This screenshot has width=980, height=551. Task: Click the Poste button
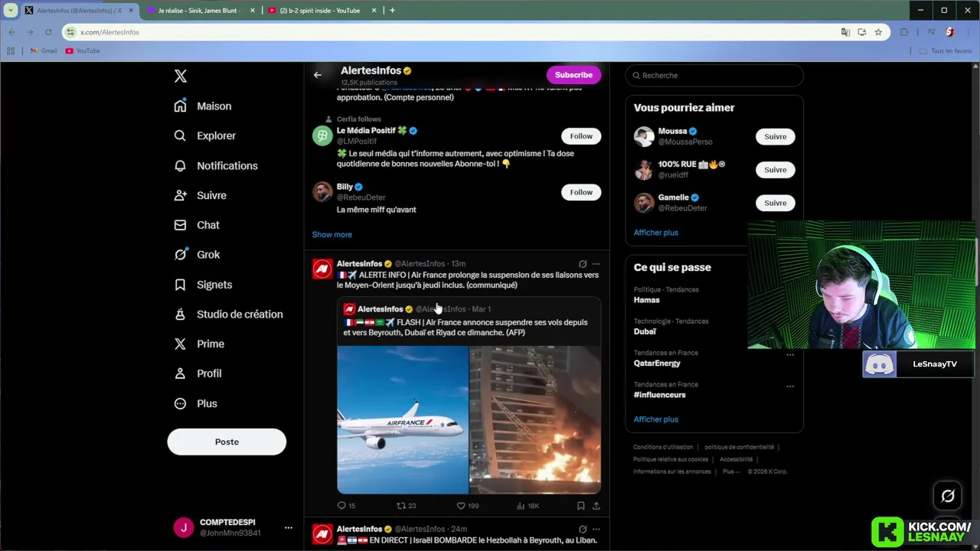coord(227,442)
